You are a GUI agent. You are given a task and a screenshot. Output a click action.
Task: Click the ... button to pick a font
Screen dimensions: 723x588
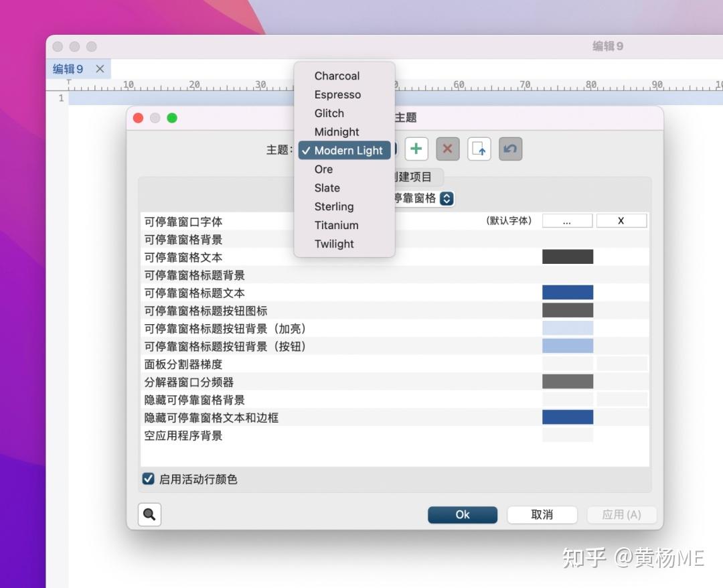click(x=566, y=220)
